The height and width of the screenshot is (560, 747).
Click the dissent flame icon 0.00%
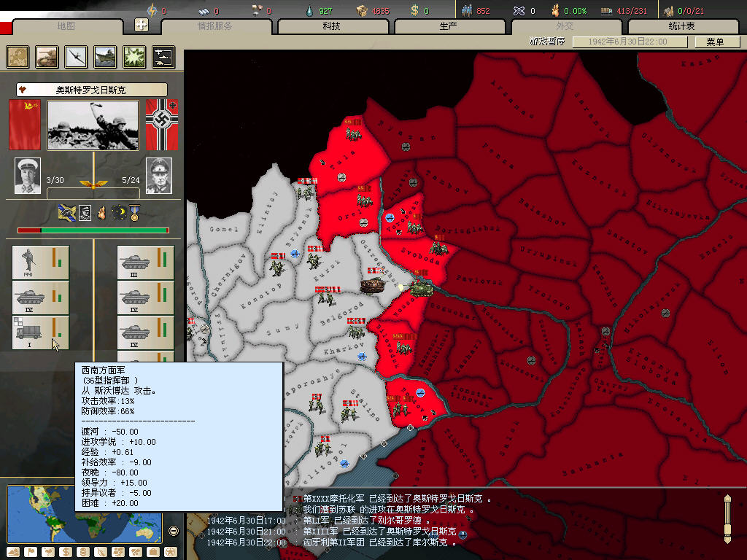coord(555,10)
